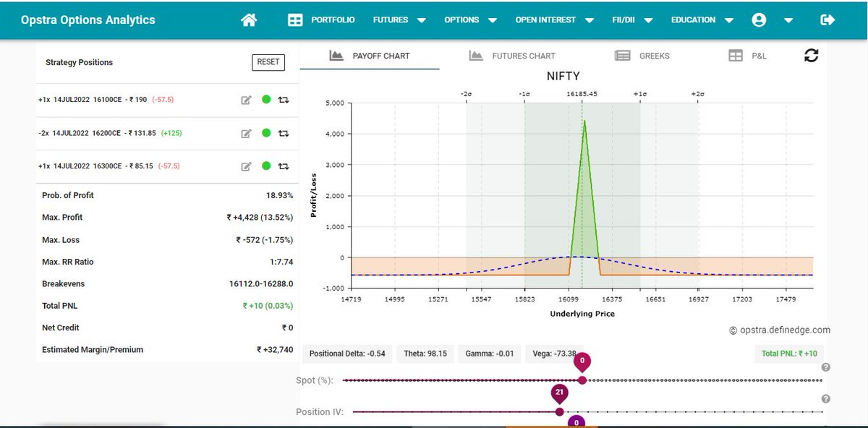Screen dimensions: 868x428
Task: Reverse the 16200CE leg direction
Action: pyautogui.click(x=284, y=134)
